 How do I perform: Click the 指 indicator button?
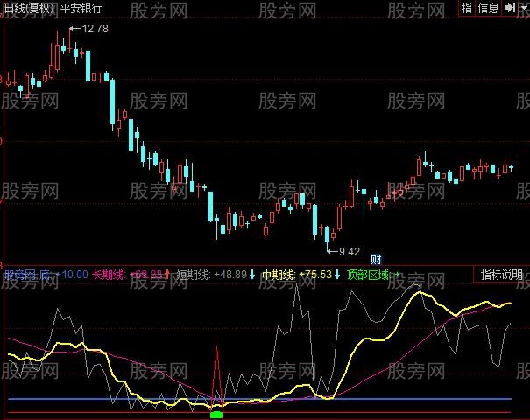[x=467, y=8]
